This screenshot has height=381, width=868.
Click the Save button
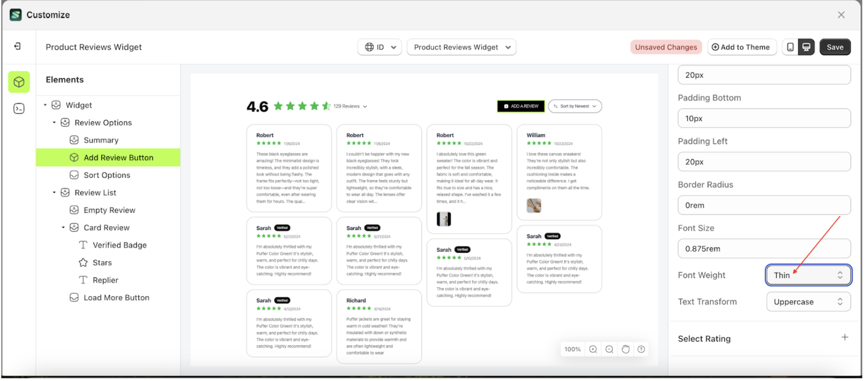tap(835, 47)
